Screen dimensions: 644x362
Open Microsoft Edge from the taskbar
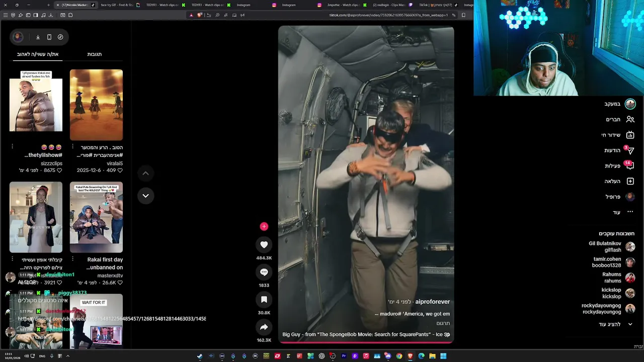[x=421, y=356]
